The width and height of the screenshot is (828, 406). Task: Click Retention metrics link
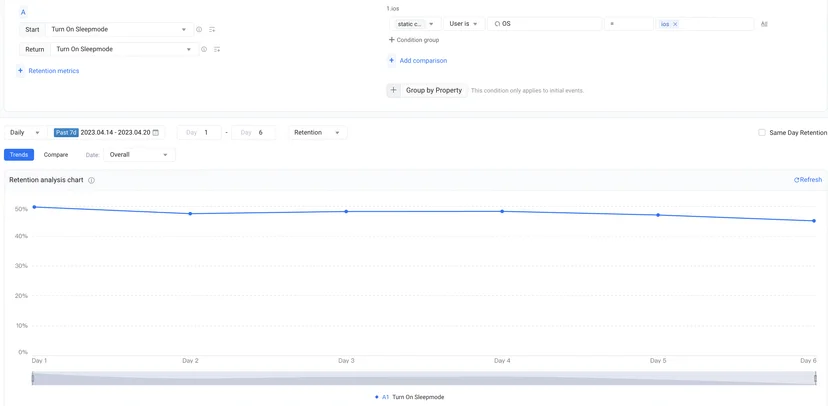(x=54, y=71)
